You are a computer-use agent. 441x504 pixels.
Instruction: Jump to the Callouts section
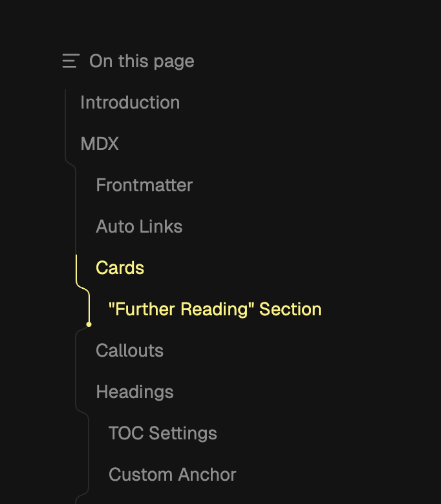tap(129, 351)
